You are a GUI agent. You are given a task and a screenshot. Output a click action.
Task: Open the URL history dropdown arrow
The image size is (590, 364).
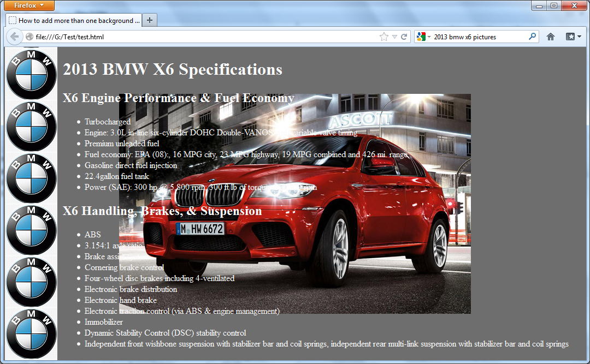[x=394, y=37]
